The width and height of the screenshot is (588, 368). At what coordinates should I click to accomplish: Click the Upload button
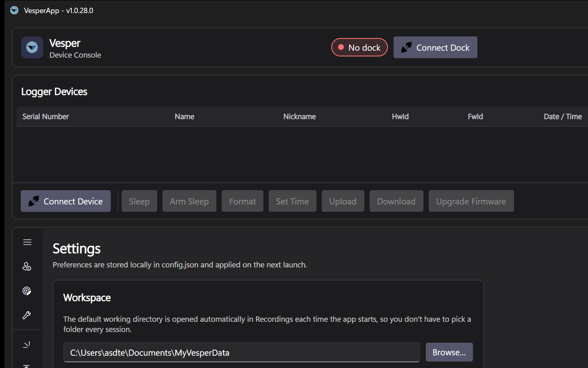[343, 201]
